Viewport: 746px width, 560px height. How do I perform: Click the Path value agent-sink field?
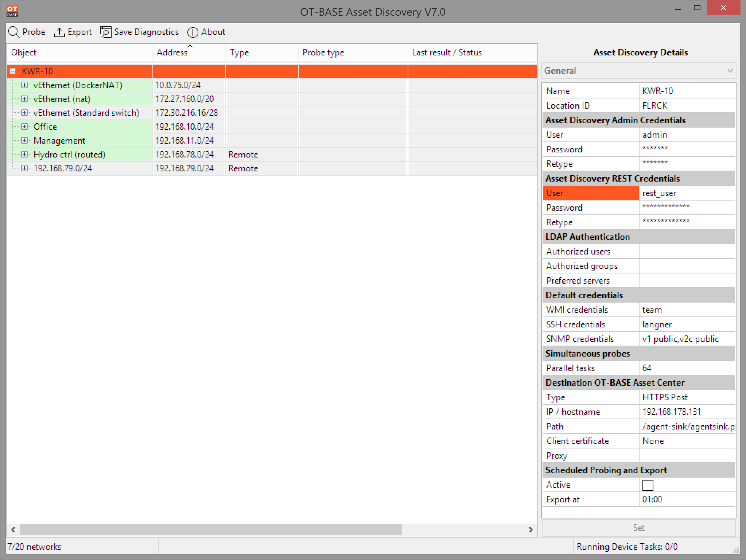[x=687, y=426]
